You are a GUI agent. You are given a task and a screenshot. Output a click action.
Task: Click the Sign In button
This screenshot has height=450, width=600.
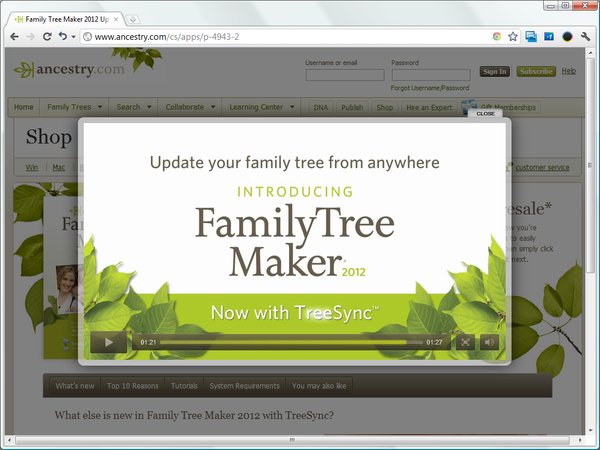click(494, 72)
